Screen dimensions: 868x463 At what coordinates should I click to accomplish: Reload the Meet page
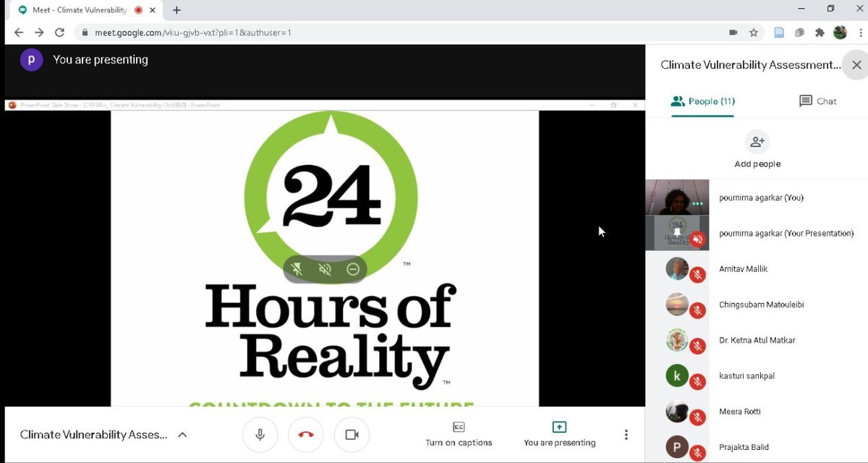click(x=60, y=33)
